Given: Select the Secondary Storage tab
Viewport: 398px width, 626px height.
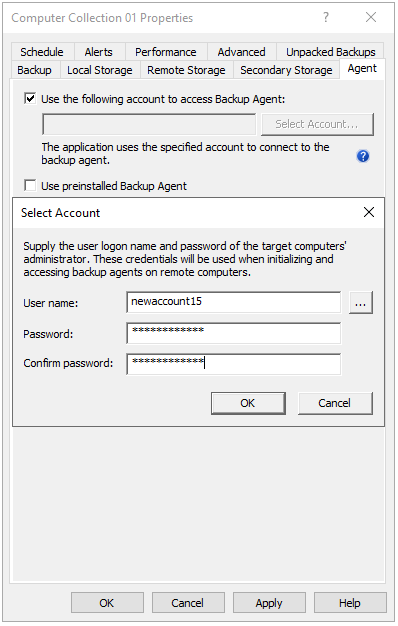Looking at the screenshot, I should tap(286, 70).
